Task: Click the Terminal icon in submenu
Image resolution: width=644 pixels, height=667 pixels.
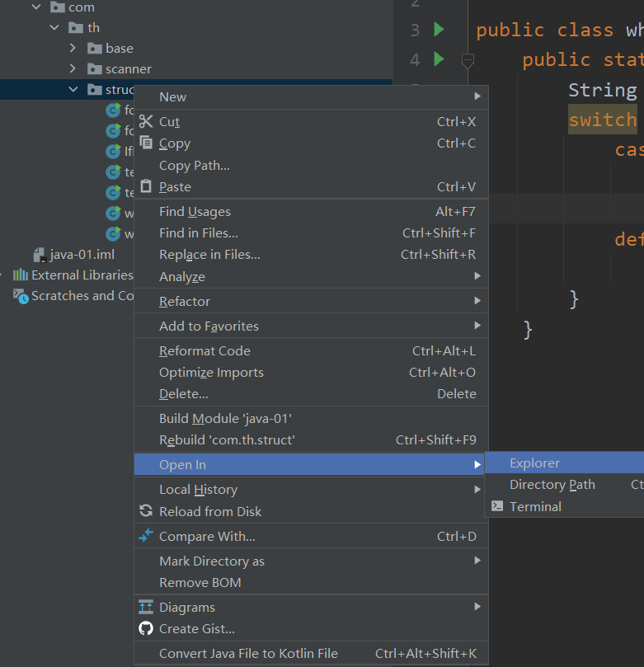Action: point(497,505)
